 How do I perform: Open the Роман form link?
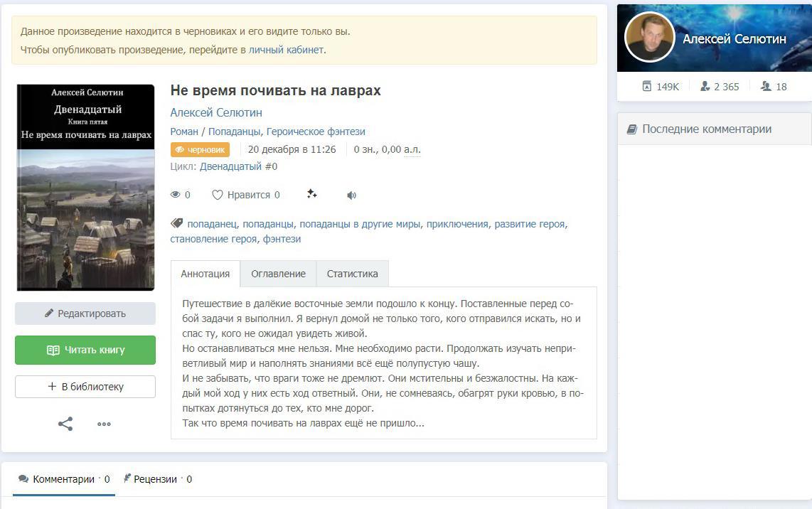coord(184,132)
